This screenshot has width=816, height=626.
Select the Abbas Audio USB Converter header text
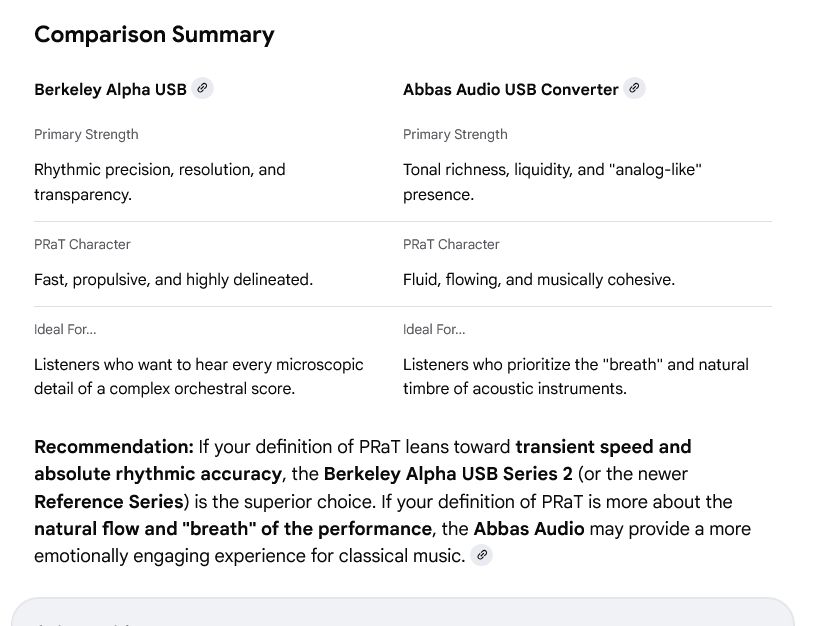click(510, 89)
